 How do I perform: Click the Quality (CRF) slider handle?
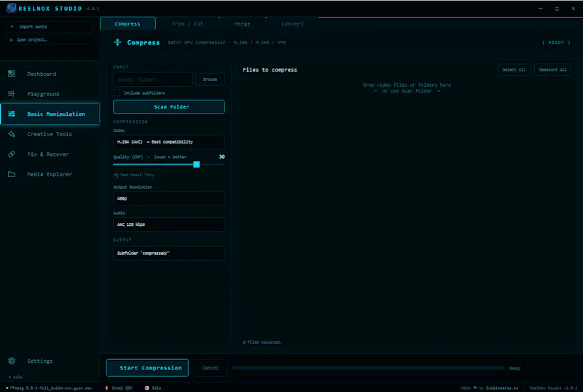197,165
